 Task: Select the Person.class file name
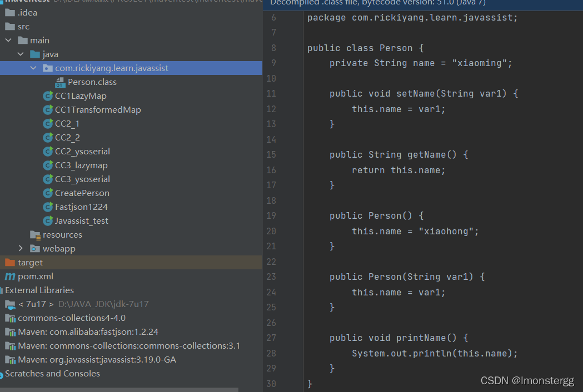92,82
